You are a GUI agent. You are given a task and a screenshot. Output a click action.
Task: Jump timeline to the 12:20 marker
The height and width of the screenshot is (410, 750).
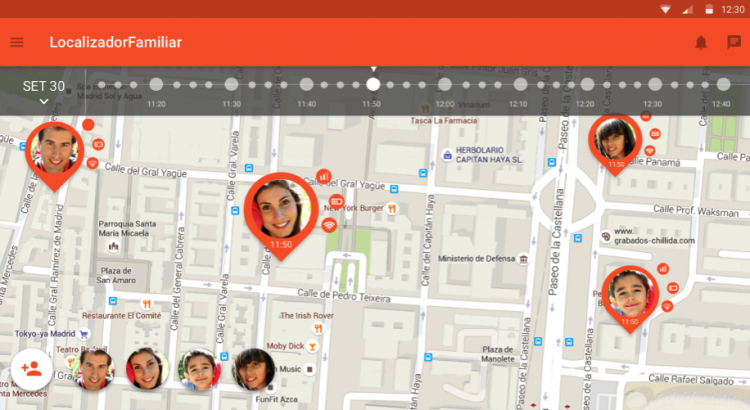click(587, 85)
